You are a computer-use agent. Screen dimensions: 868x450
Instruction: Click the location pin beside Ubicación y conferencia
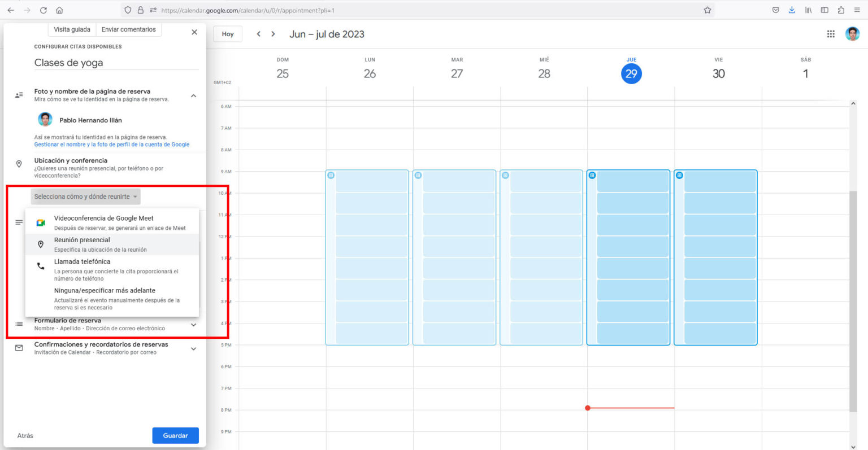(19, 164)
